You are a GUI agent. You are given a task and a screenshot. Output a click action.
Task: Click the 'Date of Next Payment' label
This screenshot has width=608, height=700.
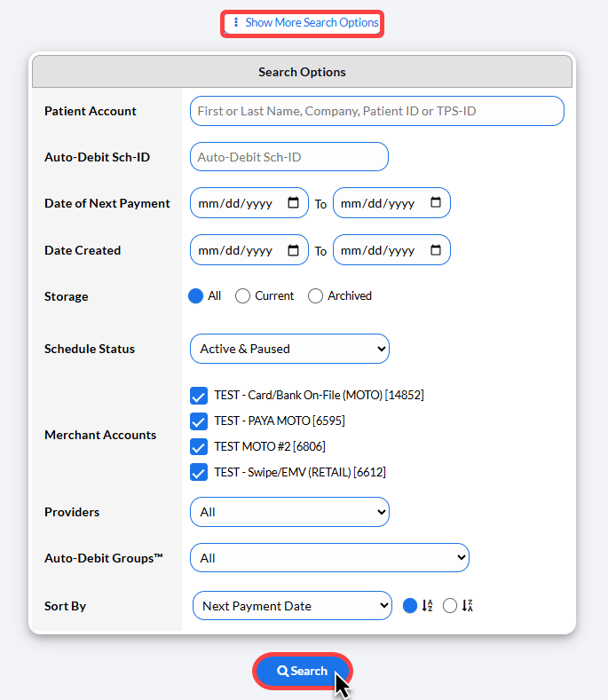click(x=107, y=203)
